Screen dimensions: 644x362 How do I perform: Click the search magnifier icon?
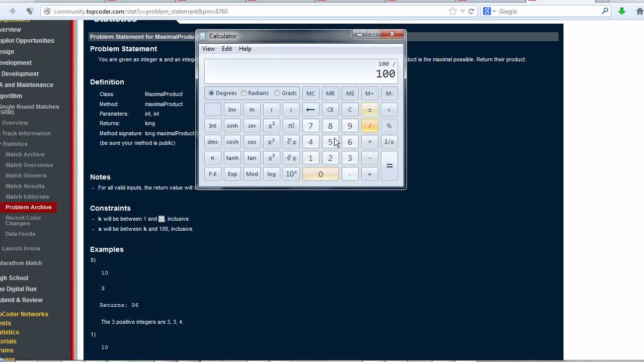coord(605,11)
